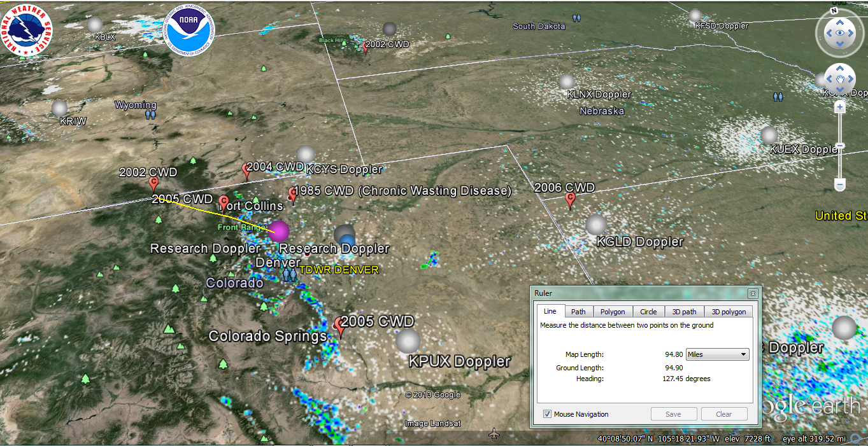Click the KGLD Doppler radar sphere icon
The width and height of the screenshot is (868, 446).
point(596,224)
